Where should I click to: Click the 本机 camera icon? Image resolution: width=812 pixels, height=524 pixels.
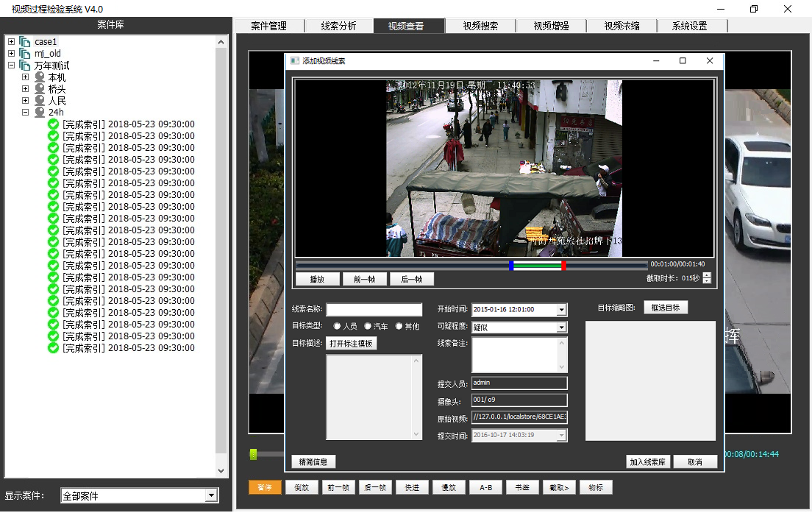40,77
